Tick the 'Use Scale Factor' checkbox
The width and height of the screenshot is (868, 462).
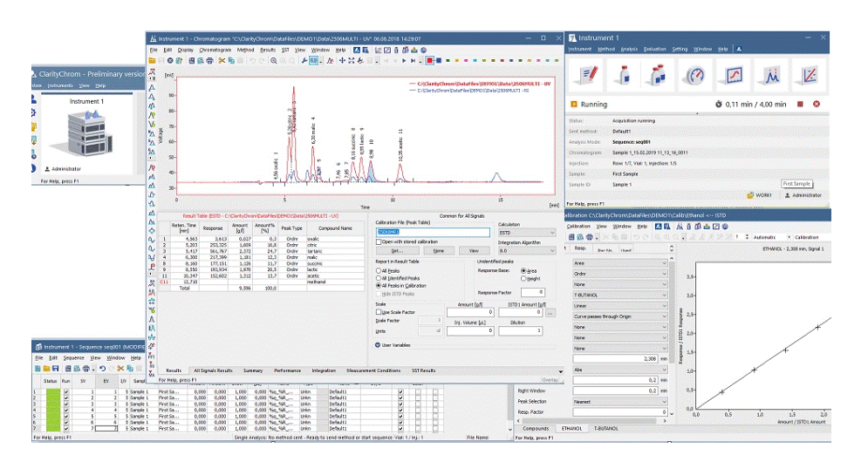click(379, 311)
